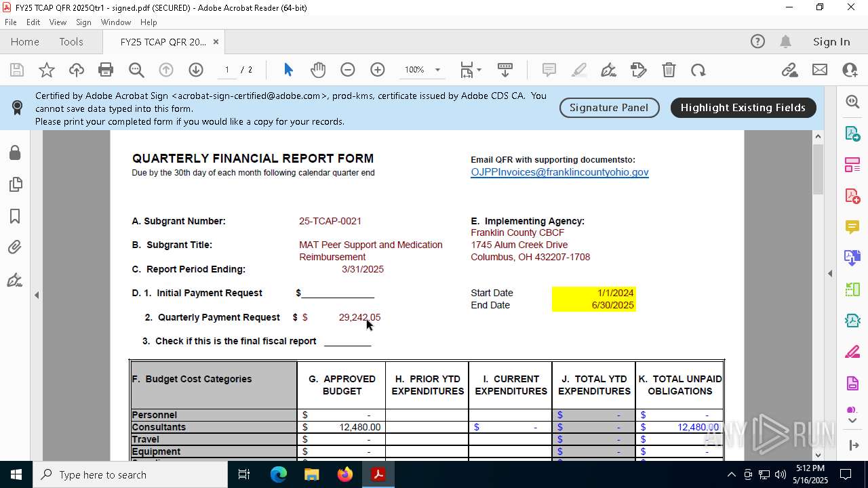Click the Initial Payment Request field
868x488 pixels.
[x=338, y=293]
